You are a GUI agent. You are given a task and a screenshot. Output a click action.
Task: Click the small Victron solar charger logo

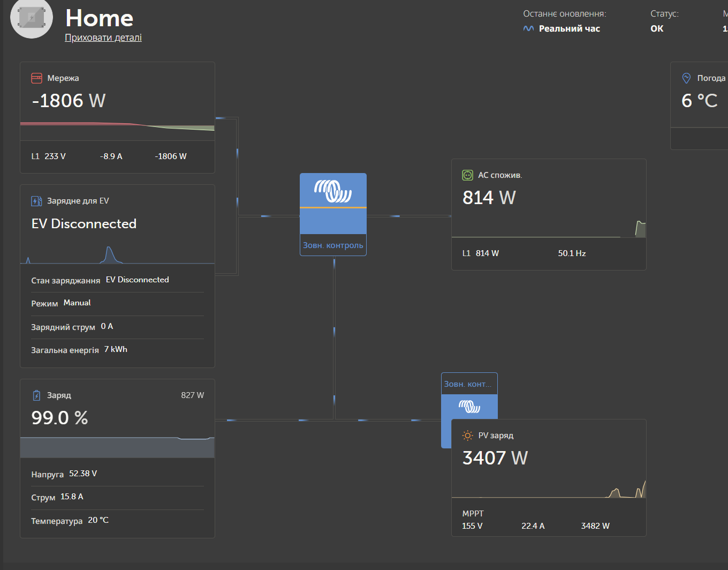click(469, 407)
